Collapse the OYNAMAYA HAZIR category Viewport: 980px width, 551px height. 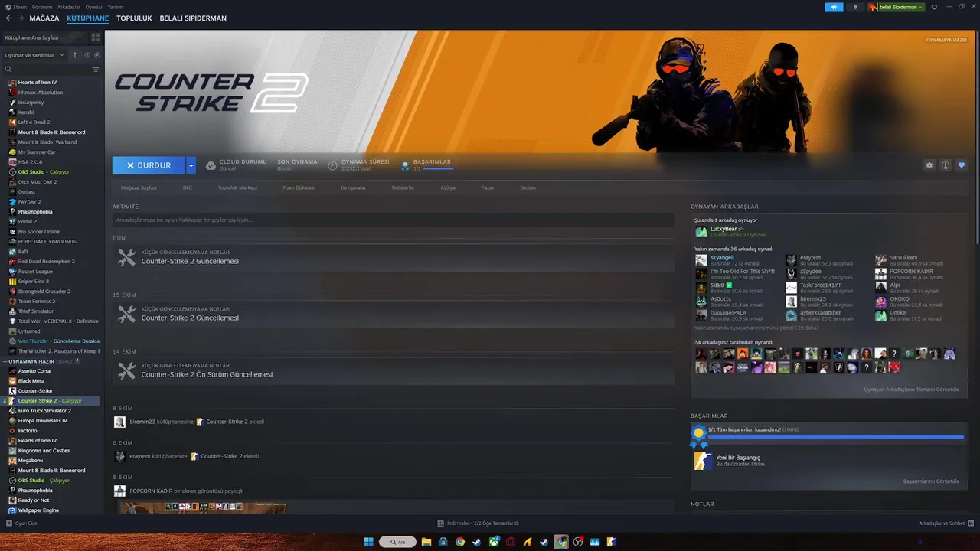[x=6, y=361]
